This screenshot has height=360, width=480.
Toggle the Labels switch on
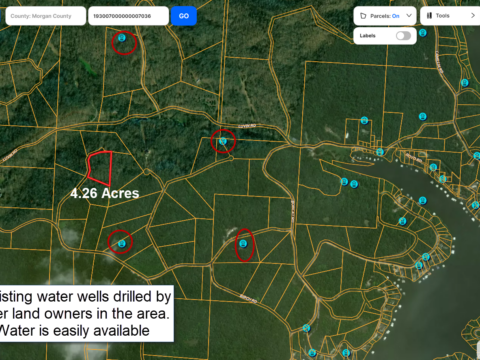click(x=403, y=36)
